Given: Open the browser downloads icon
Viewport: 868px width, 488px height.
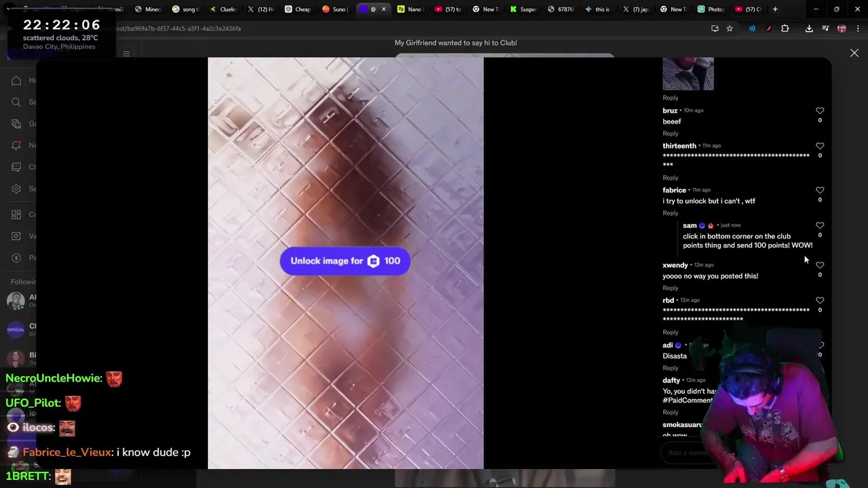Looking at the screenshot, I should 809,28.
